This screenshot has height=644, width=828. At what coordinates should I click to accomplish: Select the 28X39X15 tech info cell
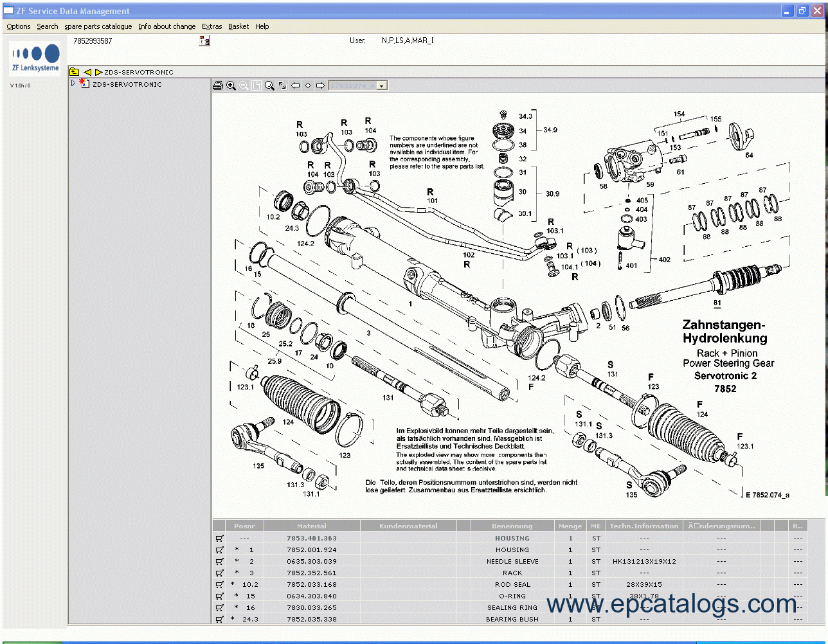click(644, 584)
